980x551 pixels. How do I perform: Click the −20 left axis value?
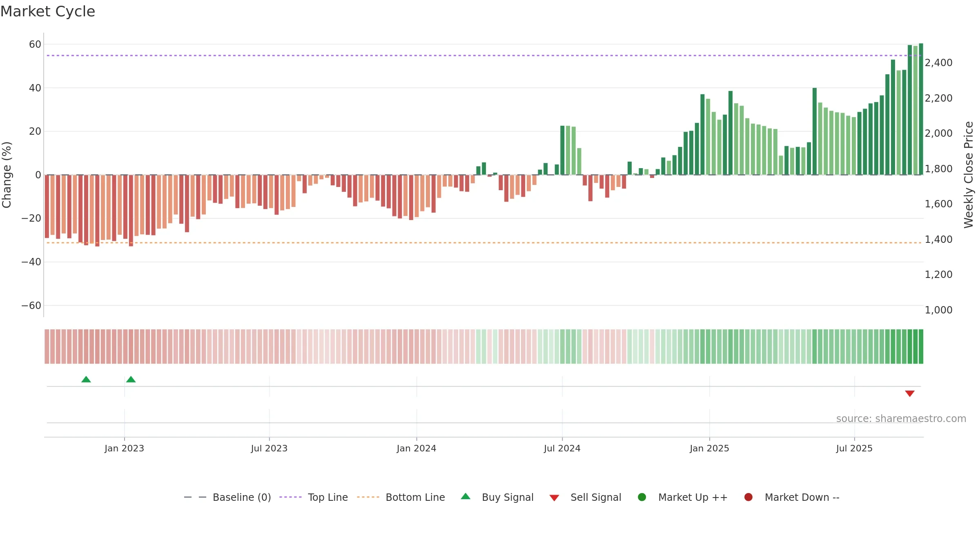tap(31, 218)
